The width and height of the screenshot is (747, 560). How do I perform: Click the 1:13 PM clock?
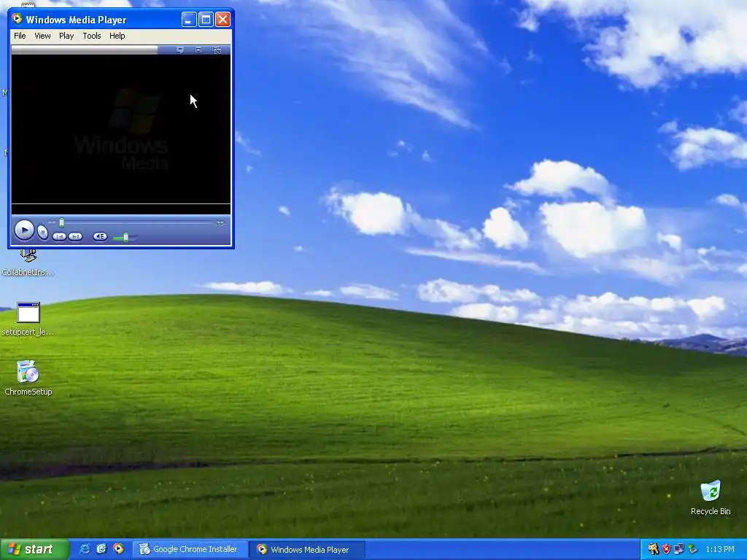720,550
